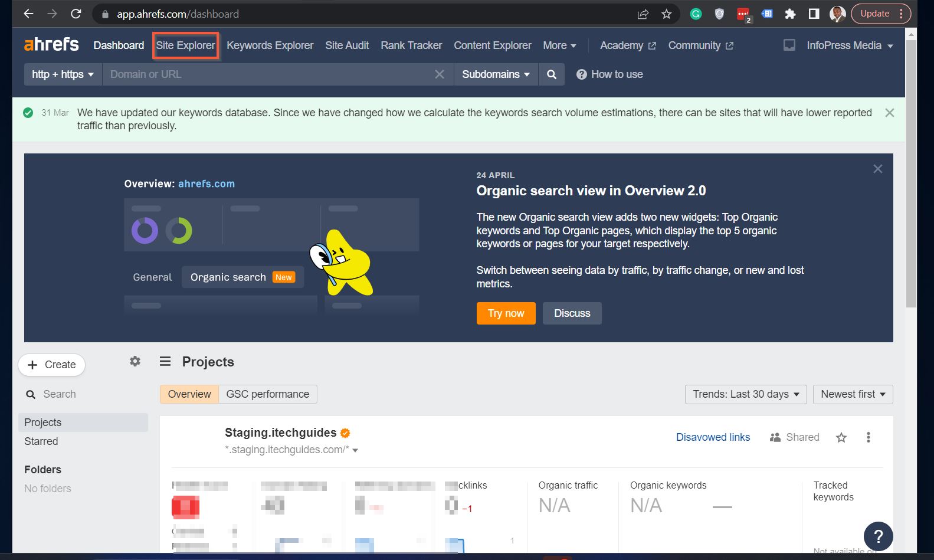
Task: Open the shield extension icon
Action: pyautogui.click(x=719, y=14)
